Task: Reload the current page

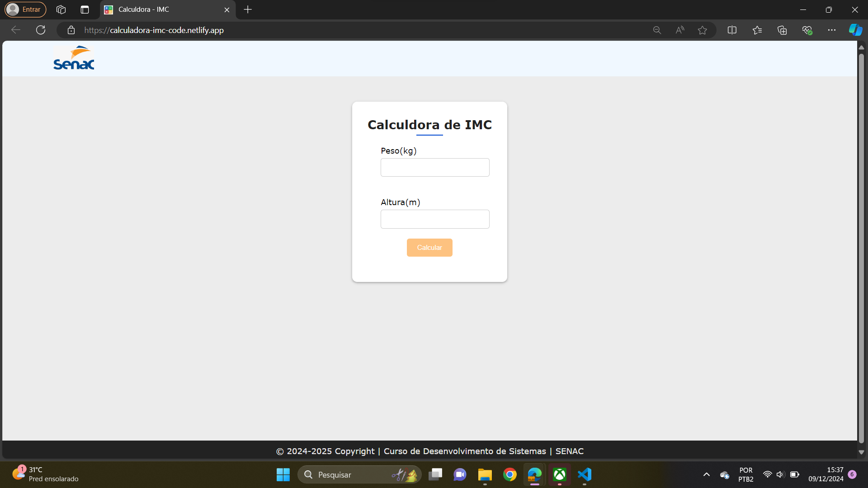Action: (x=41, y=30)
